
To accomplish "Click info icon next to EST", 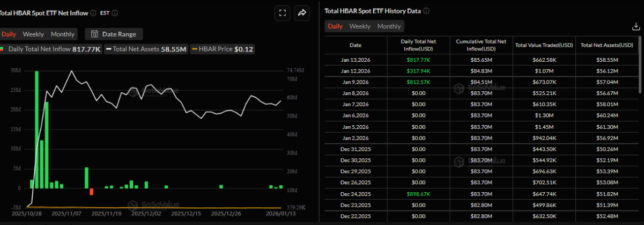I will click(115, 13).
